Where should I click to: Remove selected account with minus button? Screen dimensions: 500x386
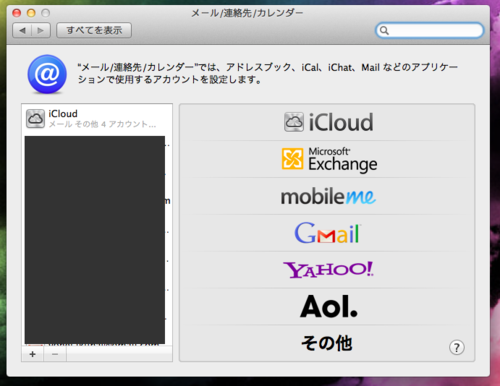point(55,354)
